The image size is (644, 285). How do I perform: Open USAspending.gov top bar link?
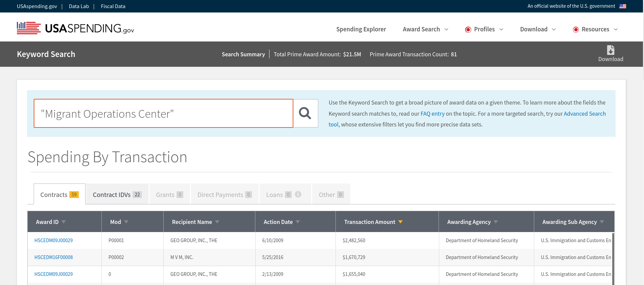click(x=37, y=6)
